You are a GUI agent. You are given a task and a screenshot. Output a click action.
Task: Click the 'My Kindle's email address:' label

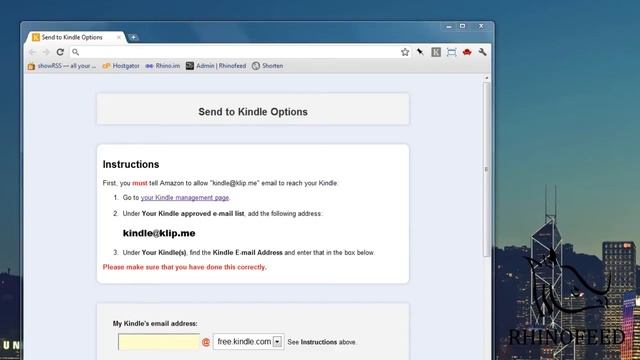[x=155, y=323]
